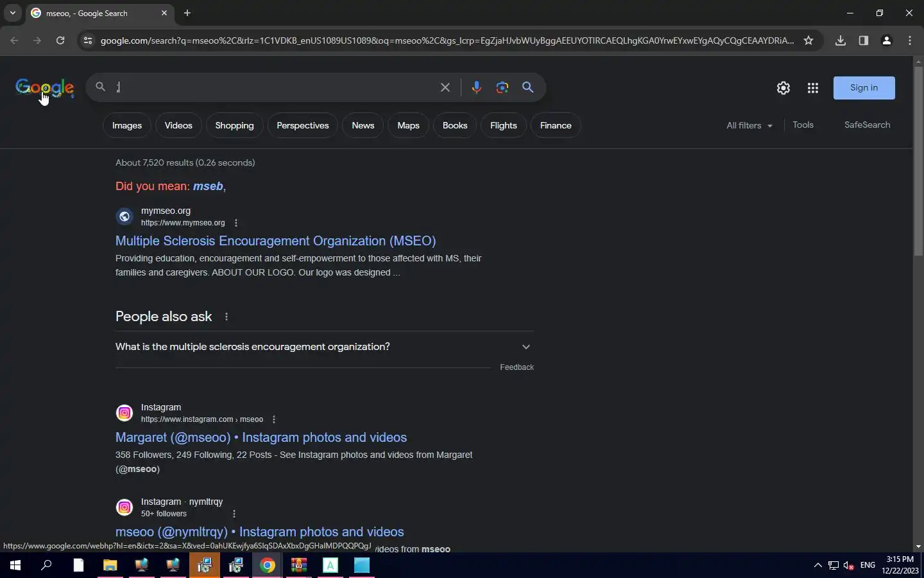Filter results by Finance
The height and width of the screenshot is (578, 924).
pyautogui.click(x=556, y=125)
